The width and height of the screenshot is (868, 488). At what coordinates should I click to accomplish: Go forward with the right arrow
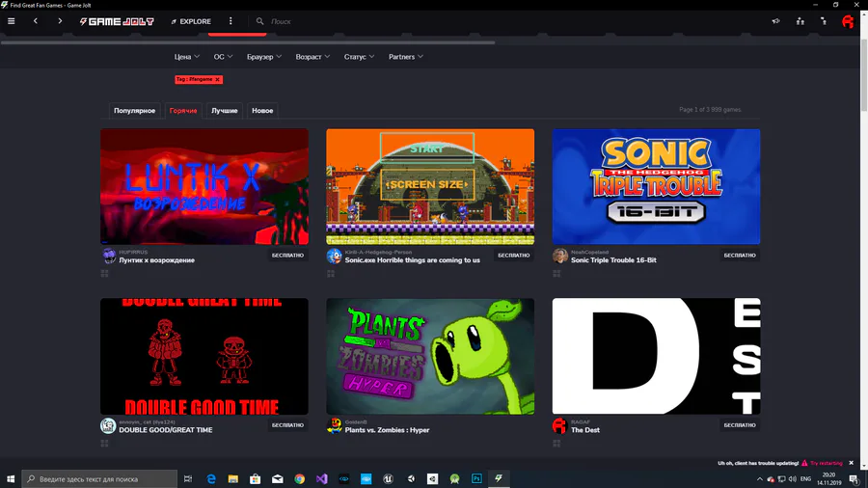pos(60,21)
